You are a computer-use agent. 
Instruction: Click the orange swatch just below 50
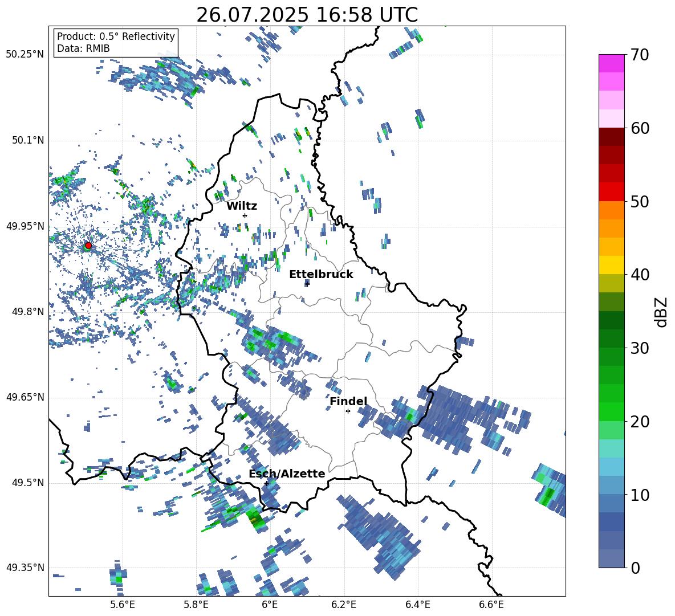click(x=611, y=210)
